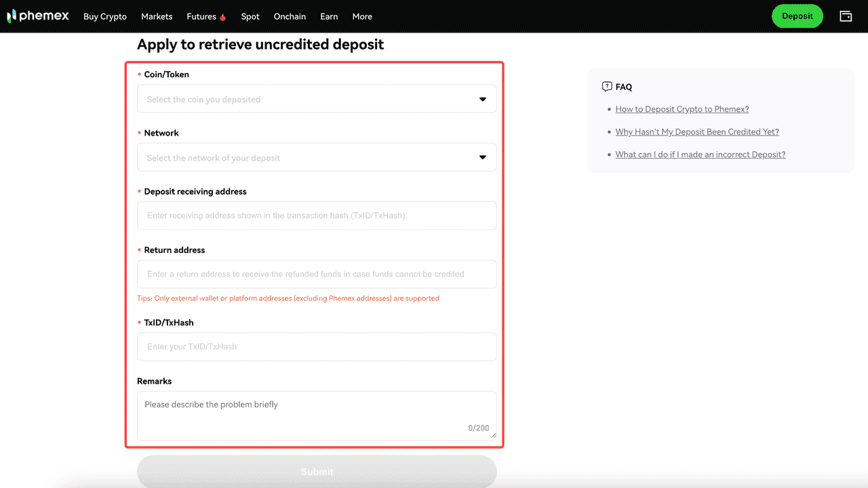Viewport: 868px width, 488px height.
Task: Click the FAQ question mark icon
Action: click(x=607, y=87)
